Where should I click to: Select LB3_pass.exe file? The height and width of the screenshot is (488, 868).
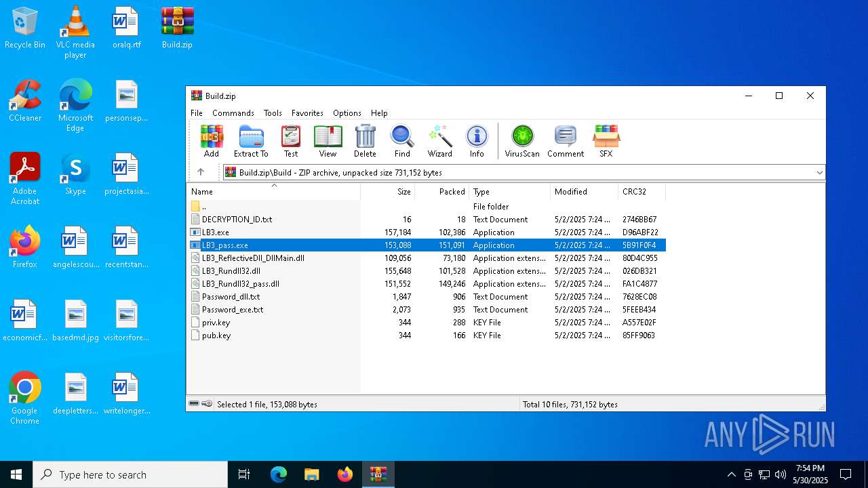(427, 245)
